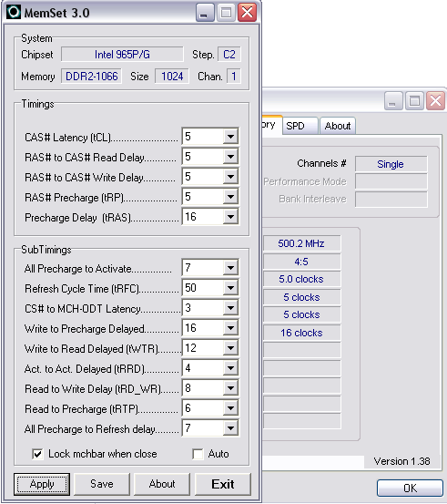Click the Chan. value field showing 1
This screenshot has height=504, width=447.
(234, 77)
